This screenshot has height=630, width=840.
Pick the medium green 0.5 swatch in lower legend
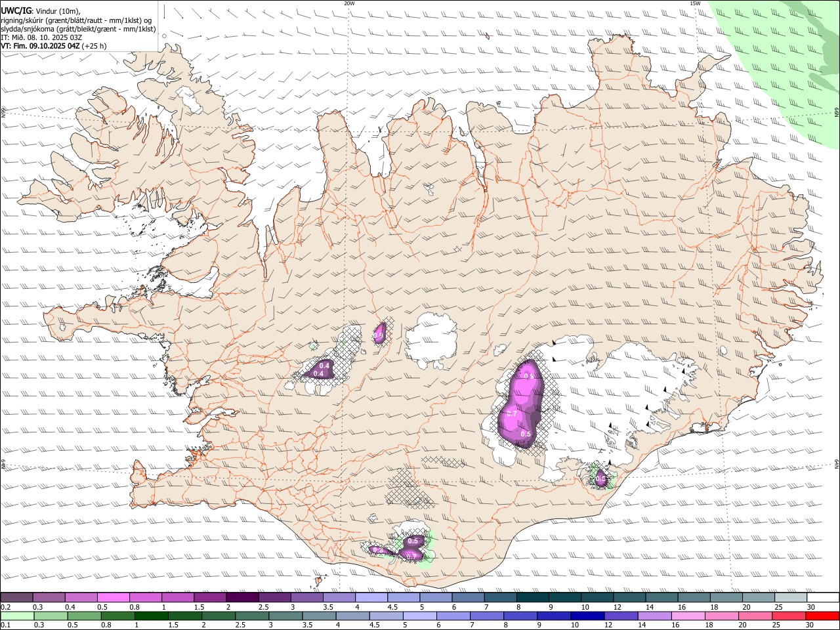(85, 616)
